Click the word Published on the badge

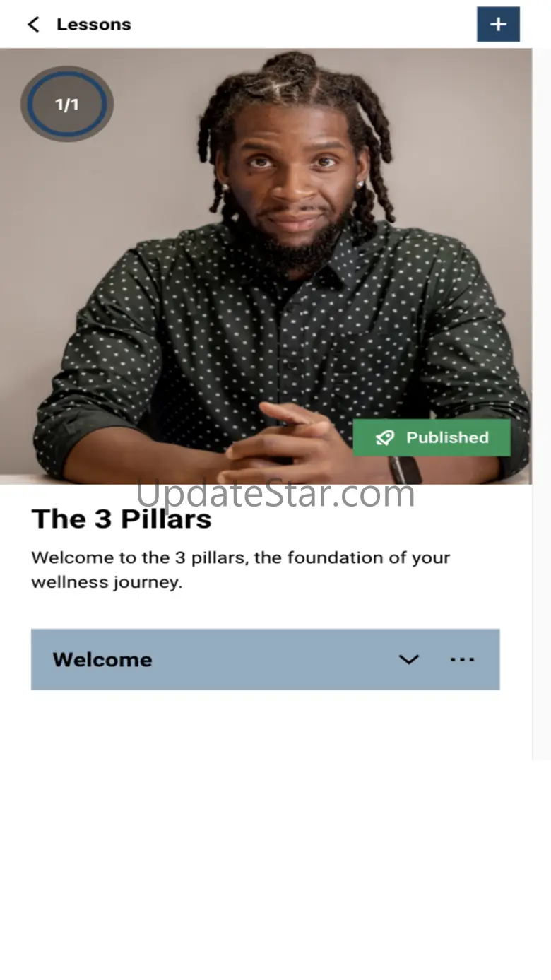coord(447,437)
